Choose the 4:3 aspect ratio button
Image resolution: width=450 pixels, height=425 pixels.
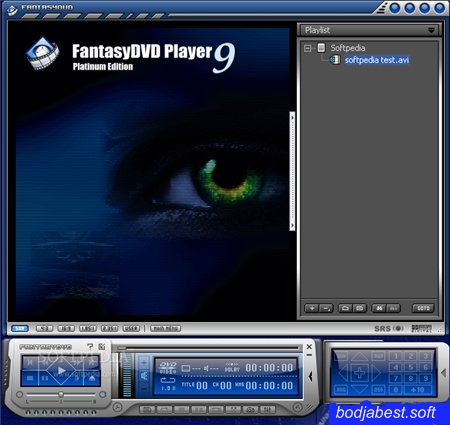(x=44, y=328)
